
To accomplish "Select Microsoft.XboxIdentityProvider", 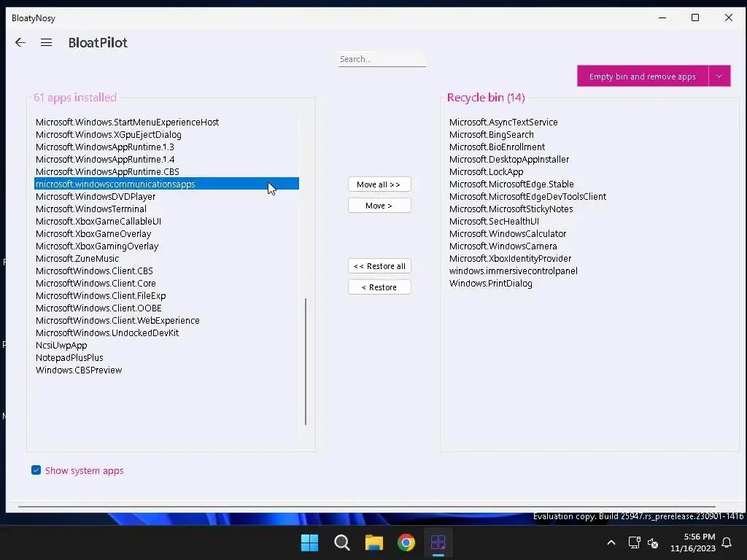I will (x=510, y=258).
